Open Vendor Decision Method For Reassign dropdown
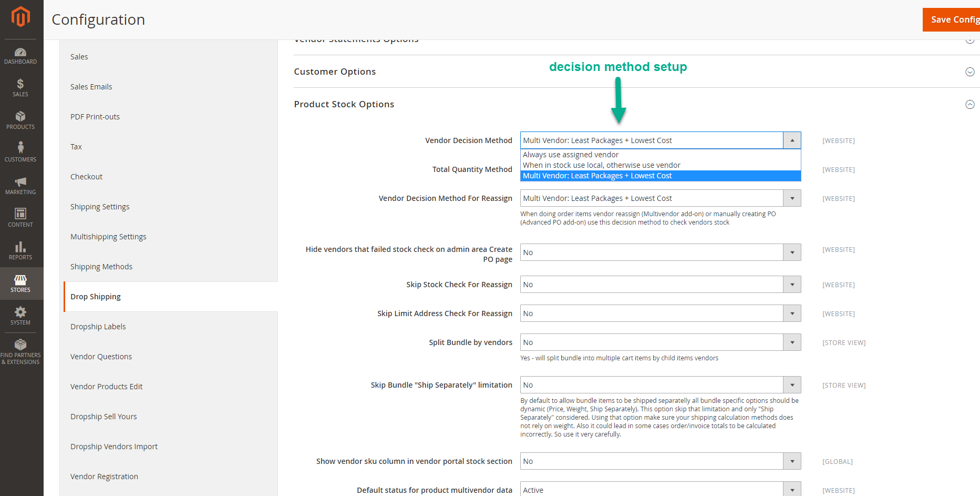Viewport: 980px width, 496px height. point(661,198)
